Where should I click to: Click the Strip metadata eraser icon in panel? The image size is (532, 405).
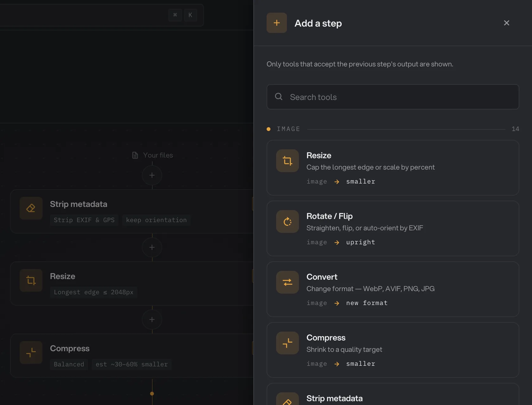click(287, 399)
